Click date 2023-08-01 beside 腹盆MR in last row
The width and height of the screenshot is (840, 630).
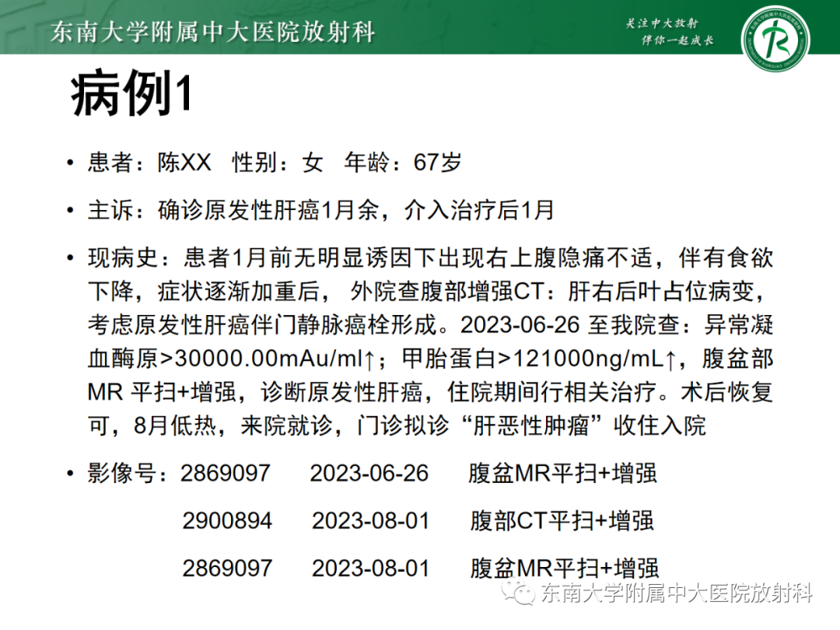(x=371, y=568)
